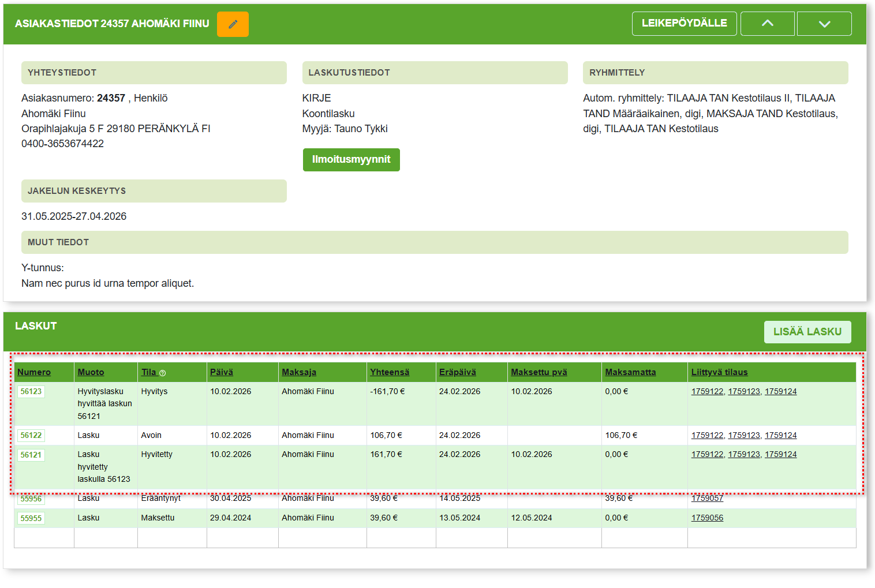Open invoice 55955
This screenshot has height=588, width=875.
click(x=31, y=518)
